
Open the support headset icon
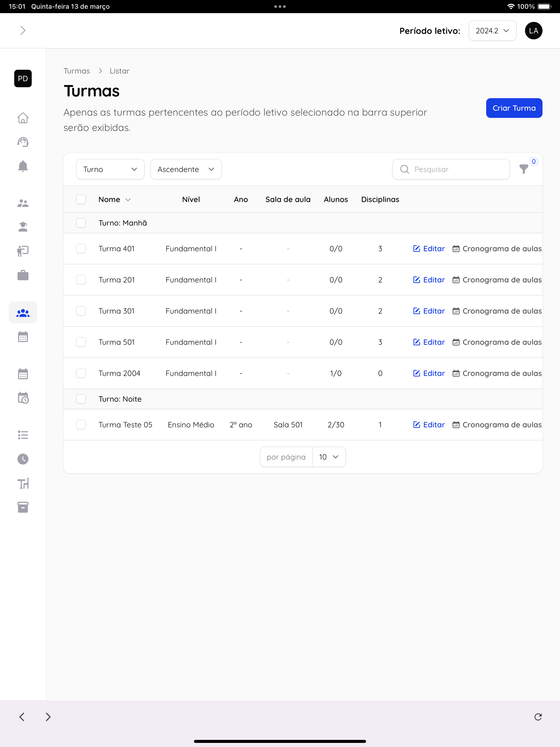(x=23, y=142)
